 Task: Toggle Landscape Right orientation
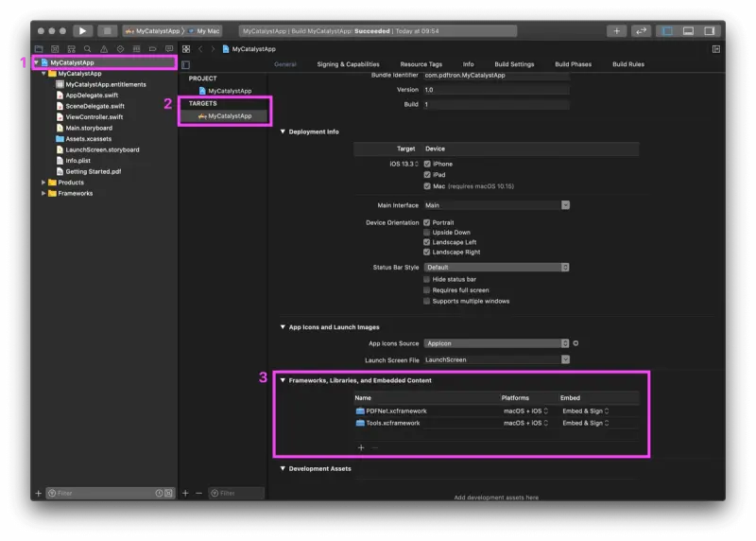pos(427,252)
